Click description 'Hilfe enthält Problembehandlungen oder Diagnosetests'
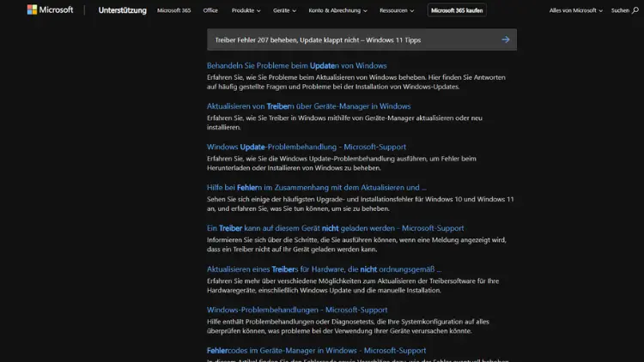This screenshot has height=362, width=644. (x=348, y=326)
